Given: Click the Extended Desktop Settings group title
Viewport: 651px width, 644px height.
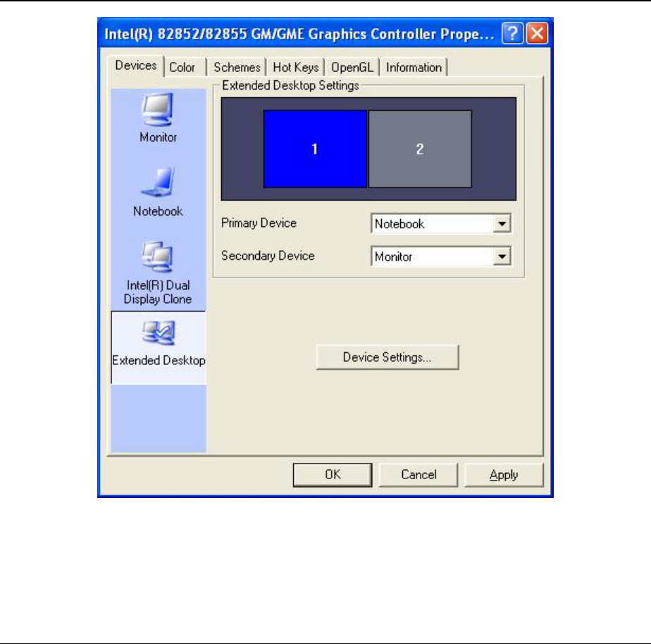Looking at the screenshot, I should 290,85.
